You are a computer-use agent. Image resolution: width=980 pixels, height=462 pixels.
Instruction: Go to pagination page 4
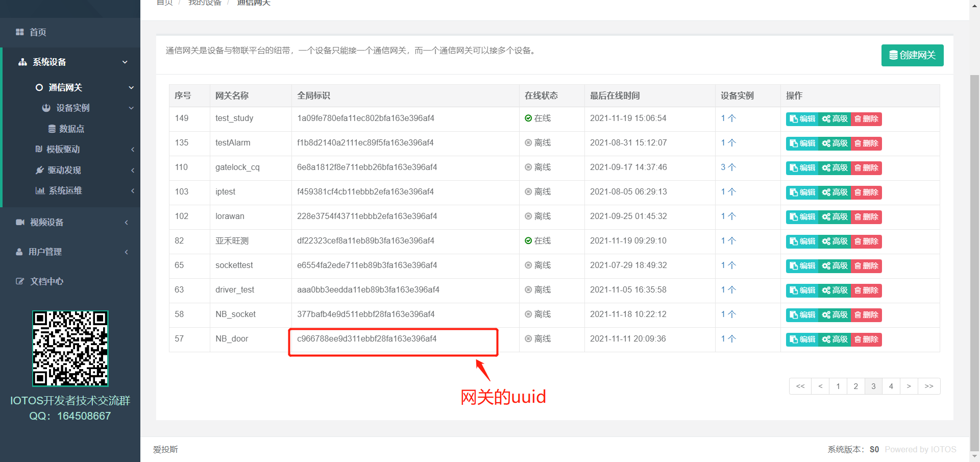pos(891,386)
